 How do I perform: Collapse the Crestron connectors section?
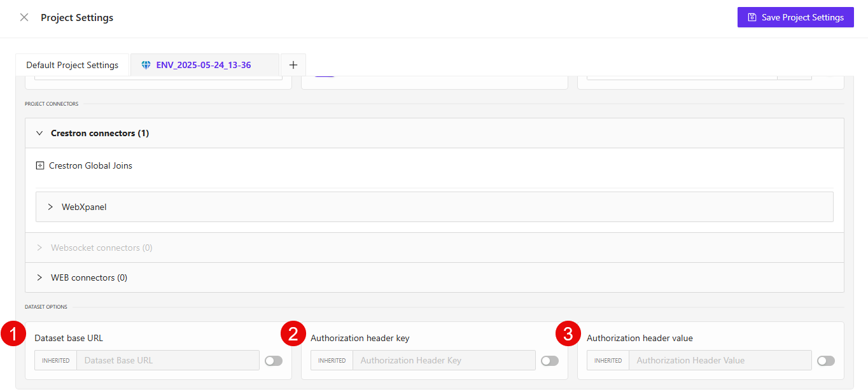pos(39,133)
